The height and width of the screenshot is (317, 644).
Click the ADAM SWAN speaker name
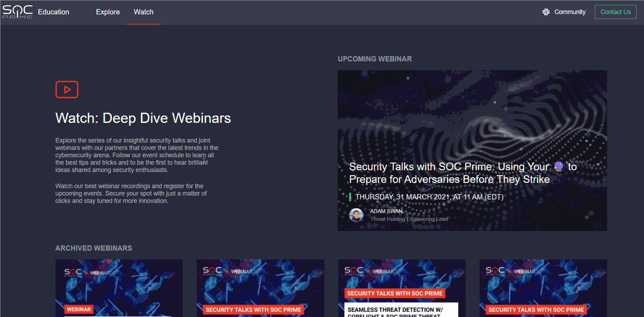(386, 211)
